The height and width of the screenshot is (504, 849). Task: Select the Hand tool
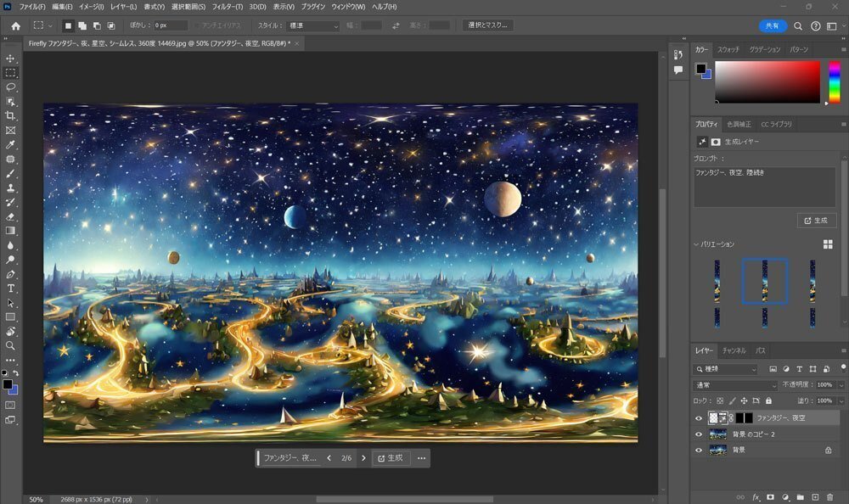coord(10,331)
